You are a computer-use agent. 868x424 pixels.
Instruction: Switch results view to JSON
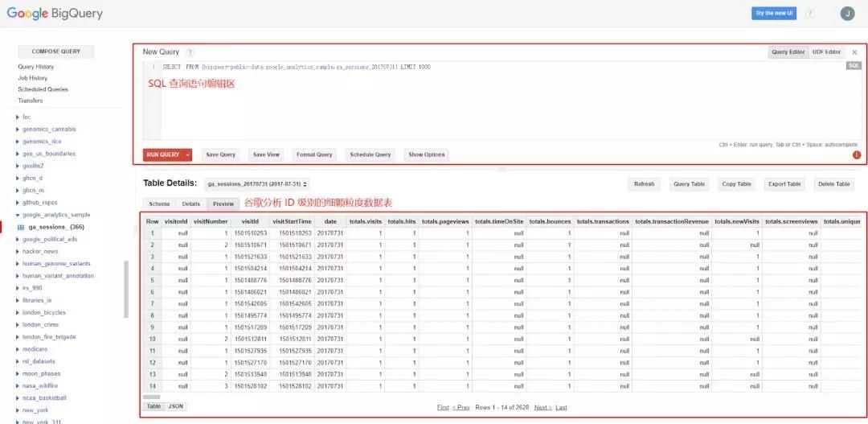pyautogui.click(x=176, y=406)
